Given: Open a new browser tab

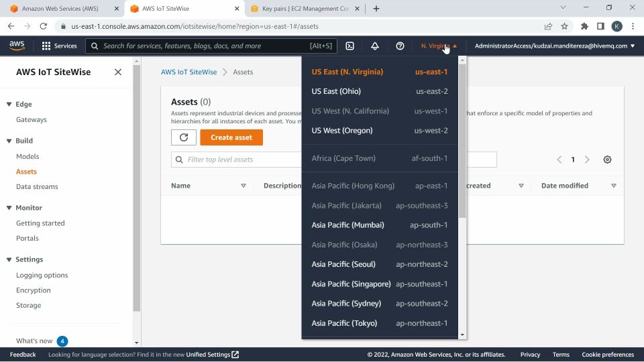Looking at the screenshot, I should coord(376,9).
